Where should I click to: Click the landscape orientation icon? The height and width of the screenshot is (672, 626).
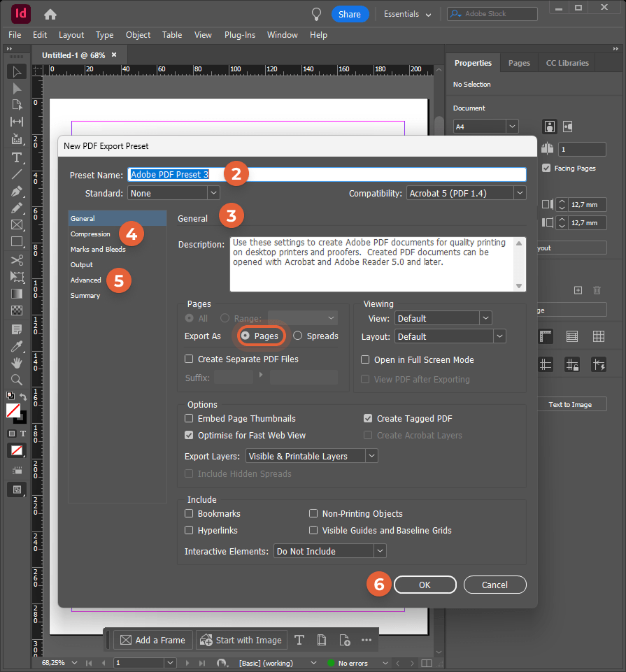(x=568, y=127)
